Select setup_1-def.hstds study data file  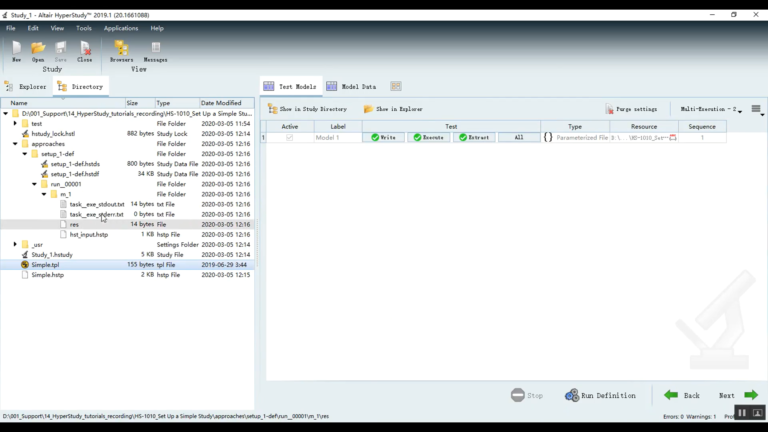(x=75, y=164)
